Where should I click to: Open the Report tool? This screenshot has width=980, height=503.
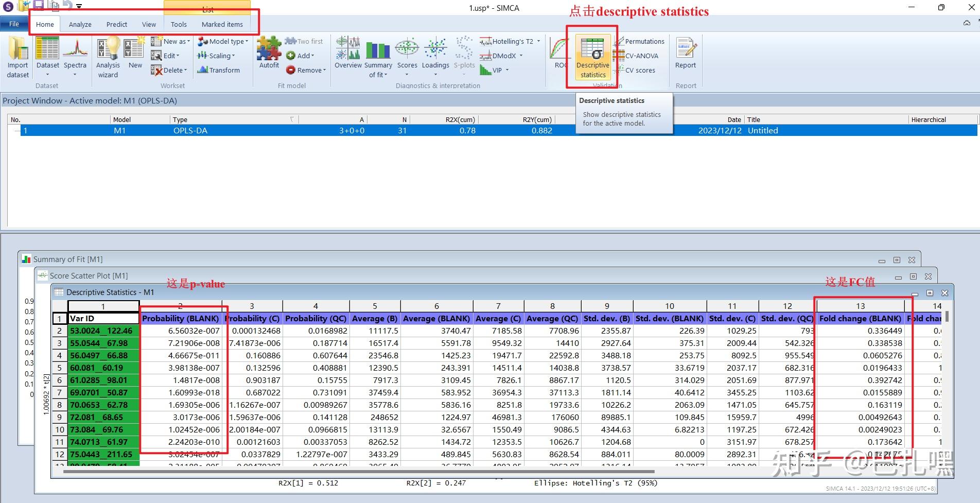(x=686, y=54)
